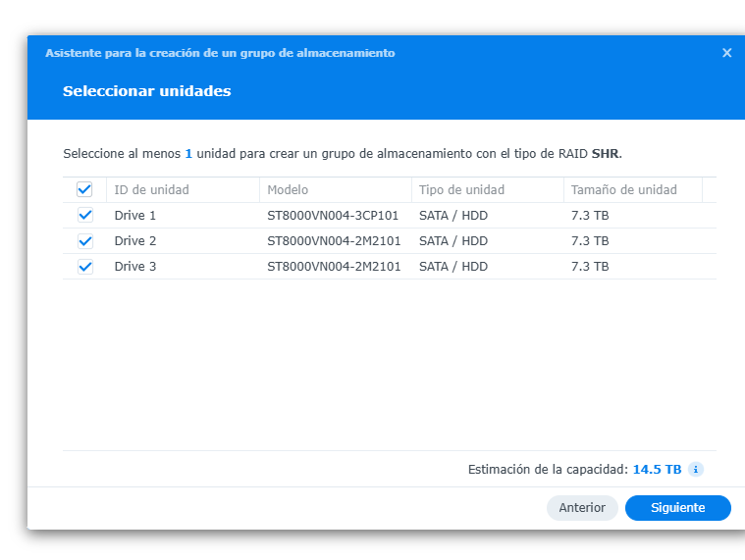Uncheck the Drive 1 checkbox
This screenshot has width=745, height=560.
84,215
